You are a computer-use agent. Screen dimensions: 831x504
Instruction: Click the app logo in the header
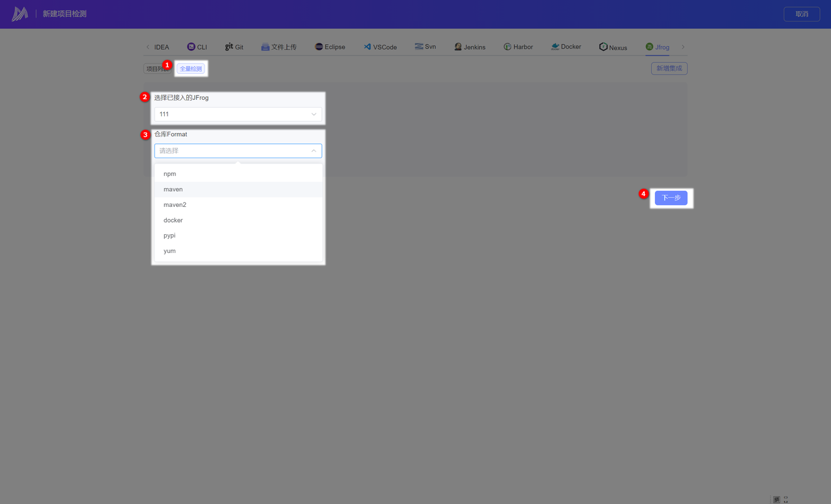click(x=20, y=14)
